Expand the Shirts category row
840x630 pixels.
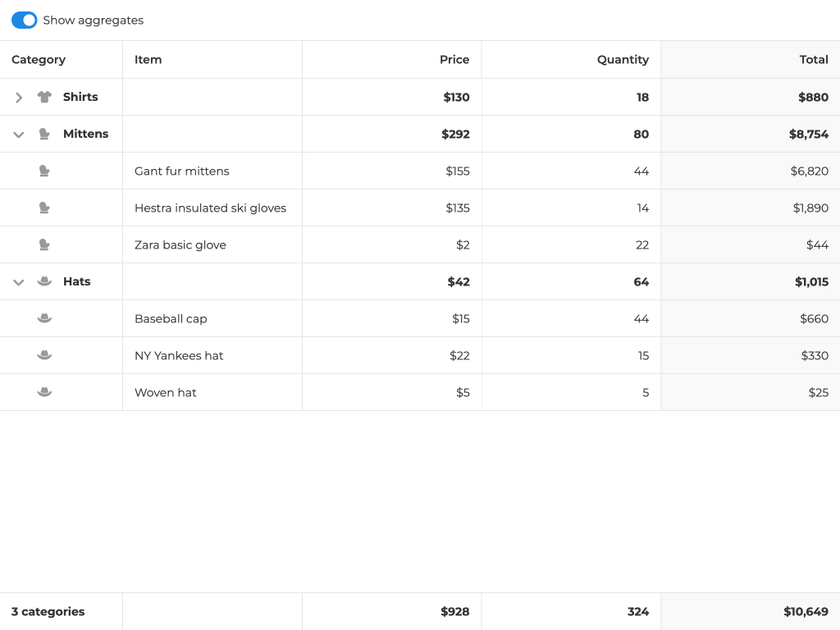point(19,98)
